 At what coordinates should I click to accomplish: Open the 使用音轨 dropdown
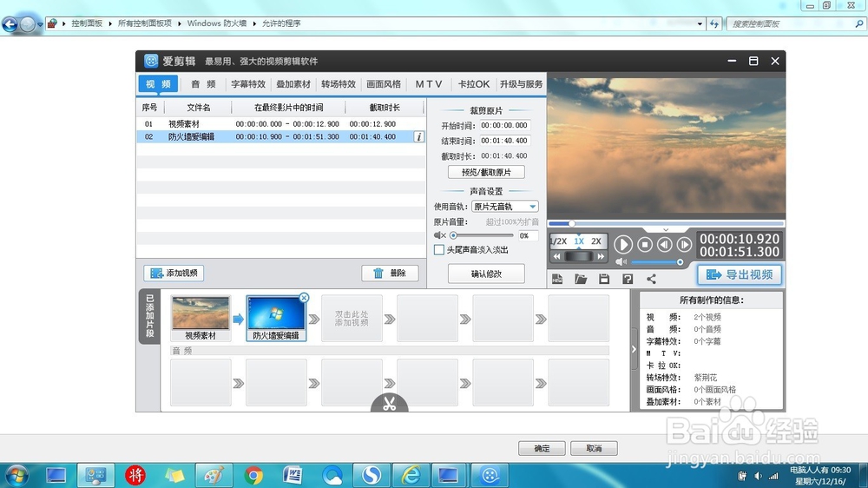(505, 207)
